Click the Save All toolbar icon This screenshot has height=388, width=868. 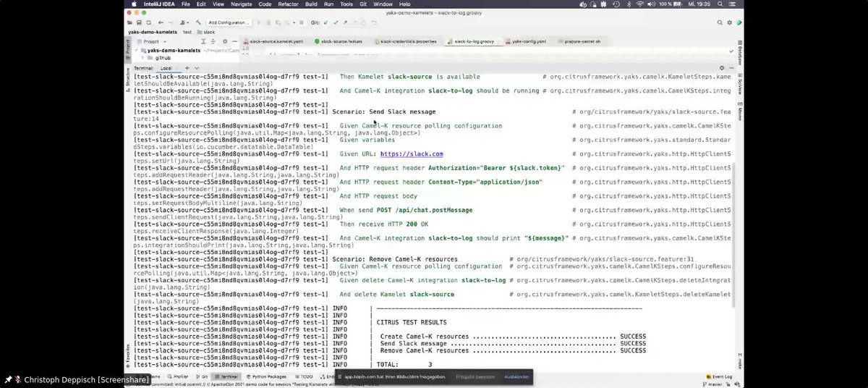coord(140,22)
